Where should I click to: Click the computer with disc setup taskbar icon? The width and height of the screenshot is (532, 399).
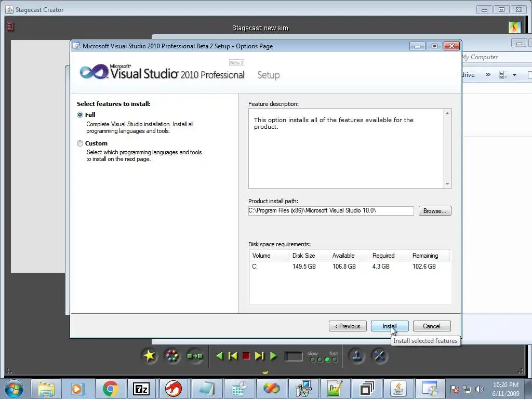(303, 389)
